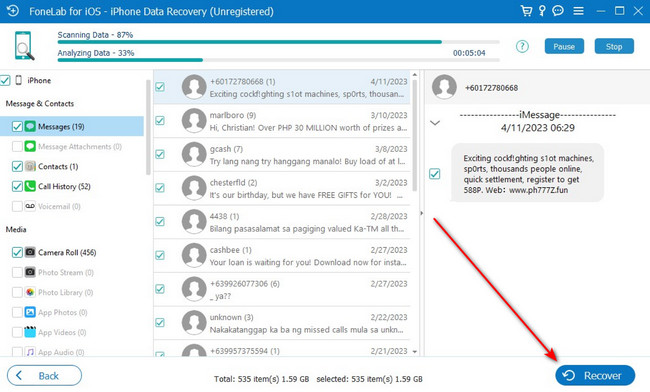Select the +60172780668 (1) conversation row

pyautogui.click(x=281, y=87)
